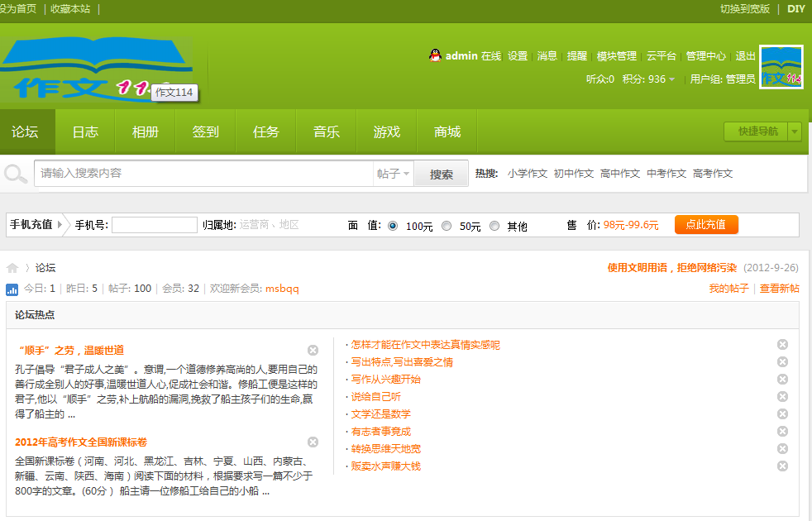Open hot search 高中作文

(620, 174)
